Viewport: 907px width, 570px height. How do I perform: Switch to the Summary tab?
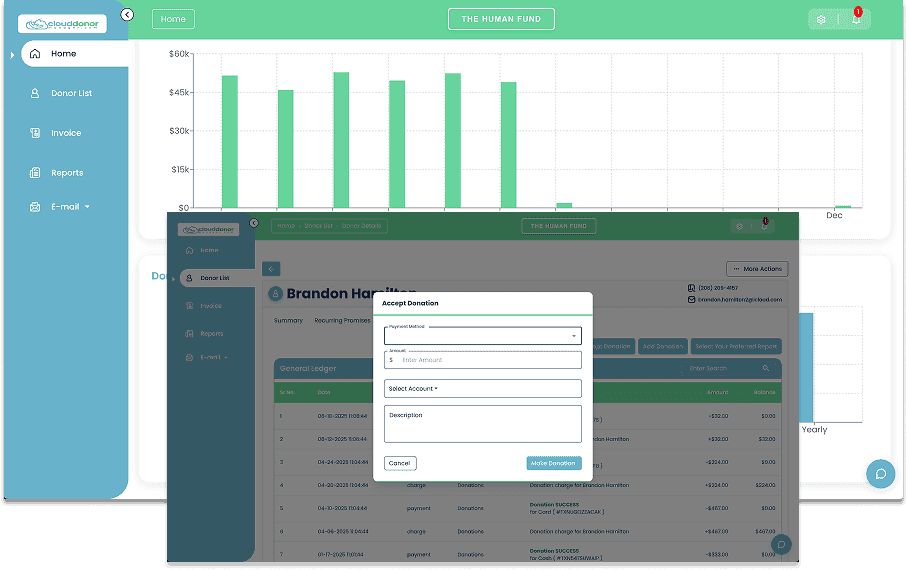point(288,321)
